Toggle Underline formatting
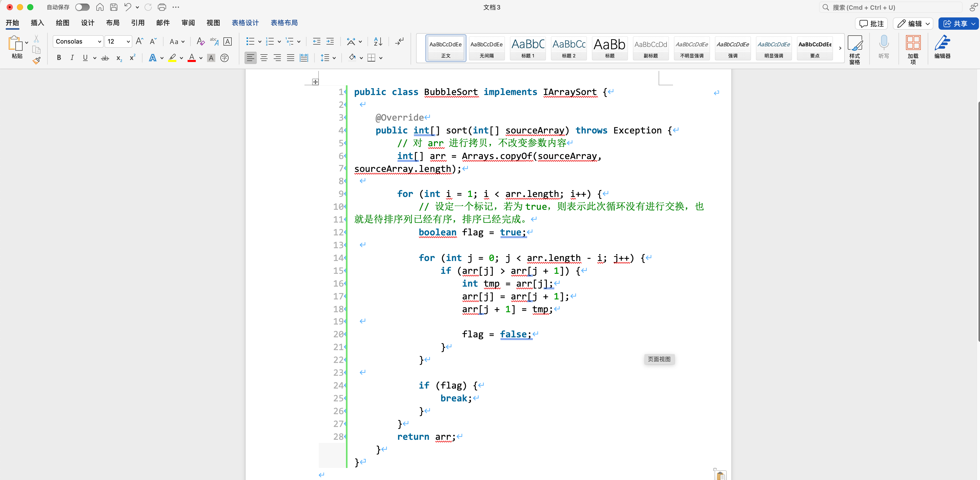 pos(85,58)
